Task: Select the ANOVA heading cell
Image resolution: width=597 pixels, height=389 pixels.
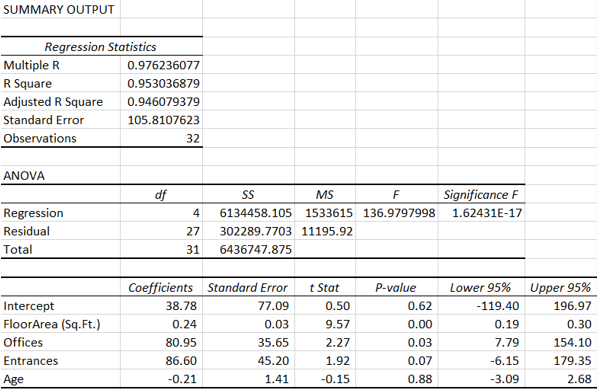Action: 24,175
